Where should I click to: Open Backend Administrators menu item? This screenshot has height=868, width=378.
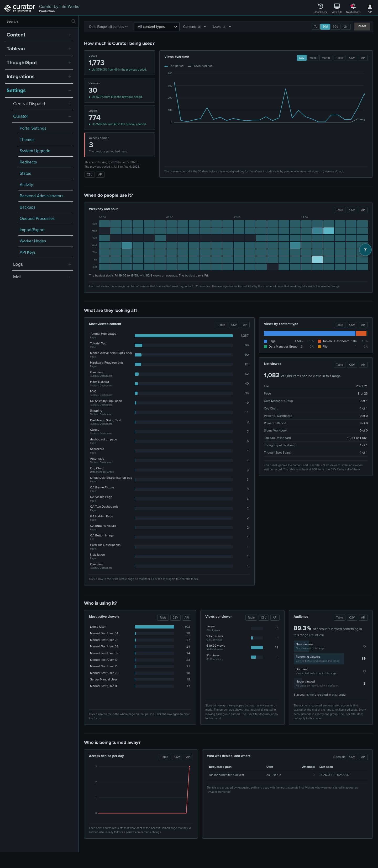(x=41, y=196)
